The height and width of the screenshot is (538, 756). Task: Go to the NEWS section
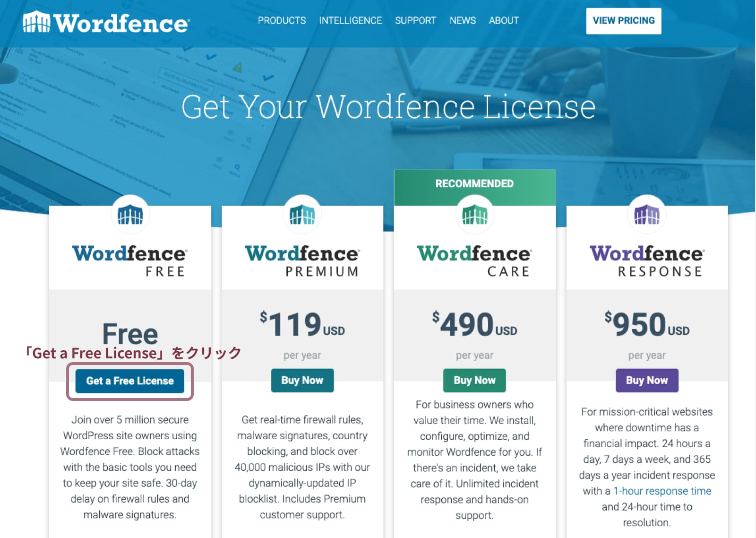[x=463, y=20]
